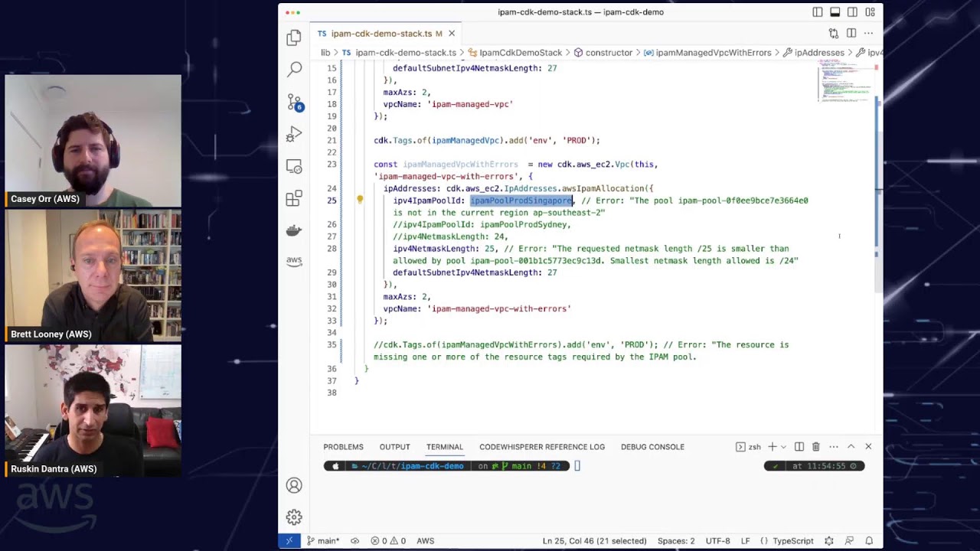This screenshot has width=980, height=551.
Task: Click Ln 25, Col 46 cursor position
Action: [594, 541]
